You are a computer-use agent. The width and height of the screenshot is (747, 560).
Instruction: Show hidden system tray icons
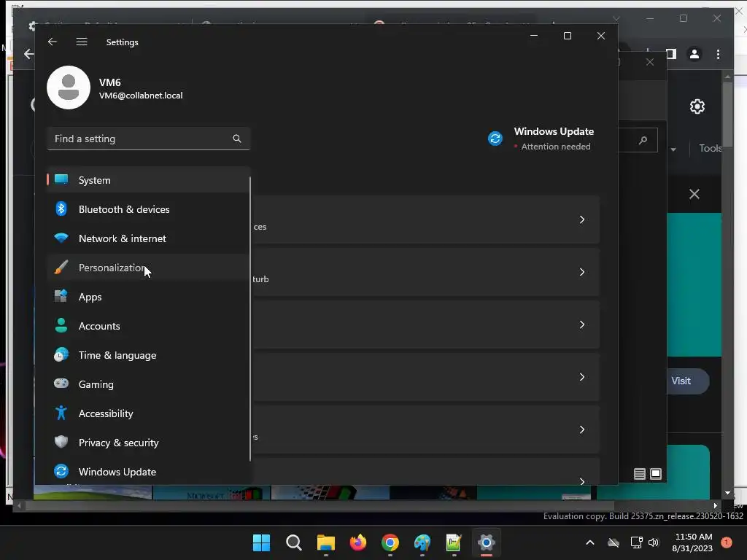pyautogui.click(x=589, y=542)
